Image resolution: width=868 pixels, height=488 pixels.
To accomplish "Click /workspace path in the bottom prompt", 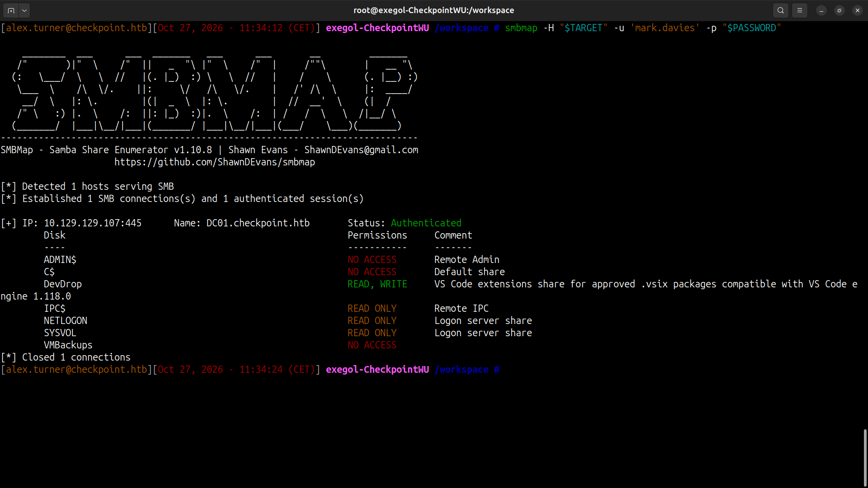I will [x=462, y=370].
